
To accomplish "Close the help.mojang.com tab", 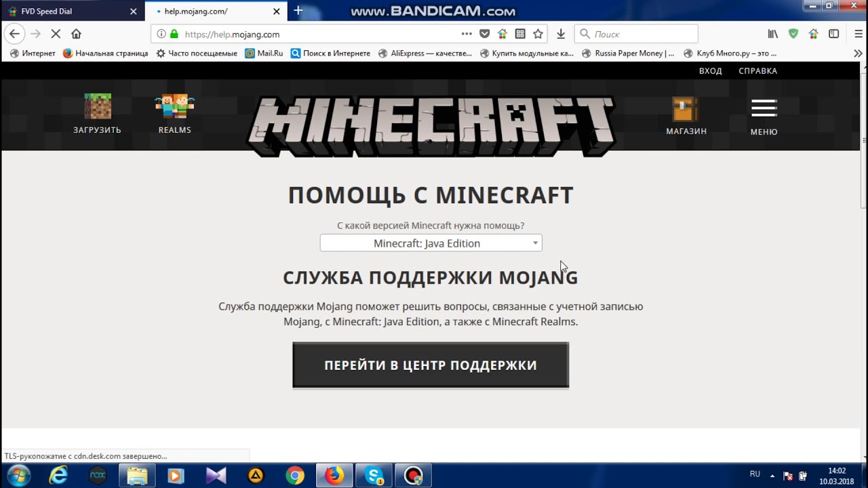I will (x=277, y=12).
